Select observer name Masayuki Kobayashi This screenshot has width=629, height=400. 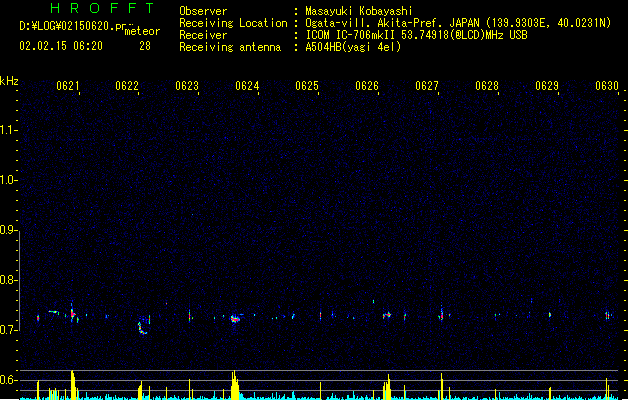click(x=359, y=11)
